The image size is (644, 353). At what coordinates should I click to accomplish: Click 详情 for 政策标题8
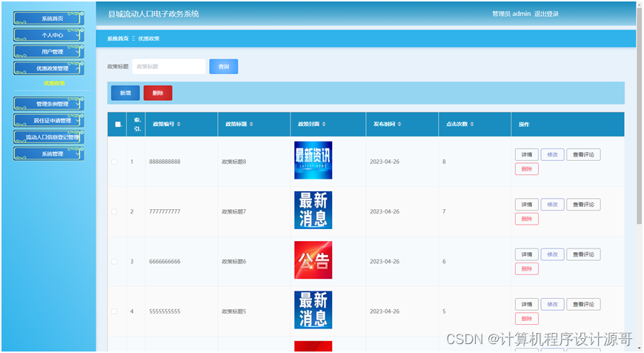(526, 154)
